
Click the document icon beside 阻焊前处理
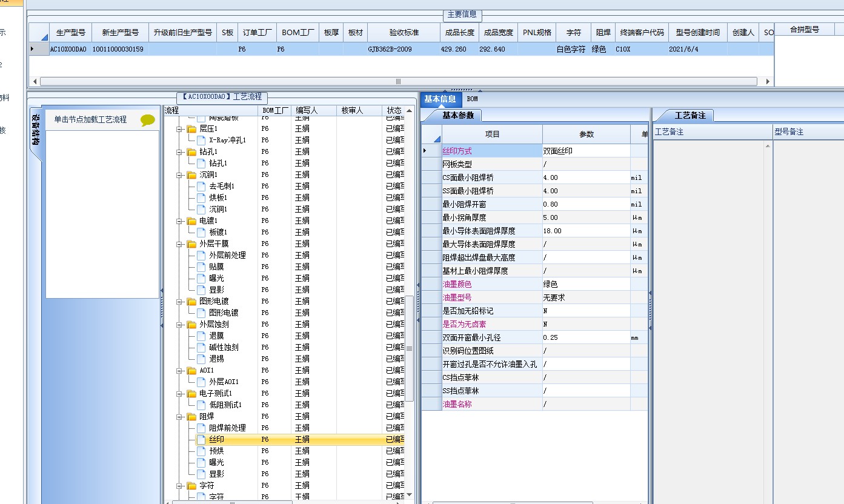(202, 428)
